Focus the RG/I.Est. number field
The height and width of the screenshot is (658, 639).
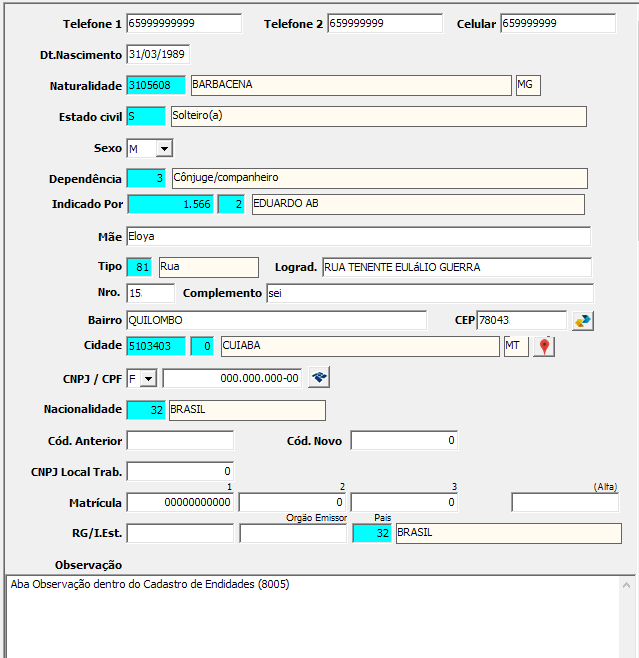[x=180, y=533]
